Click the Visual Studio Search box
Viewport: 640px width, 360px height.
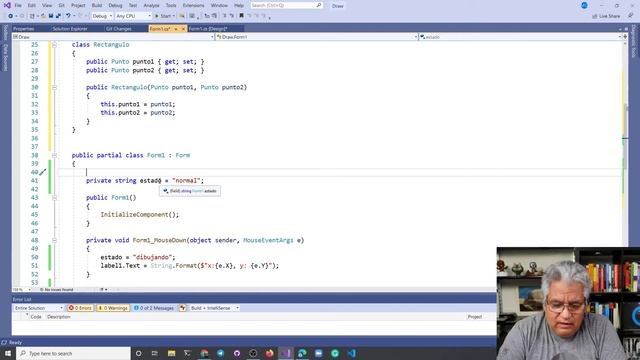[286, 5]
